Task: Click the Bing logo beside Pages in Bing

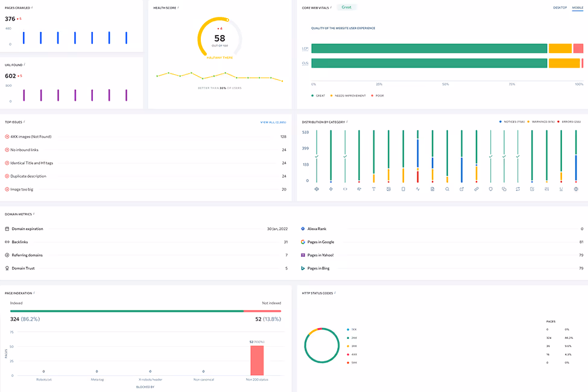Action: (303, 268)
